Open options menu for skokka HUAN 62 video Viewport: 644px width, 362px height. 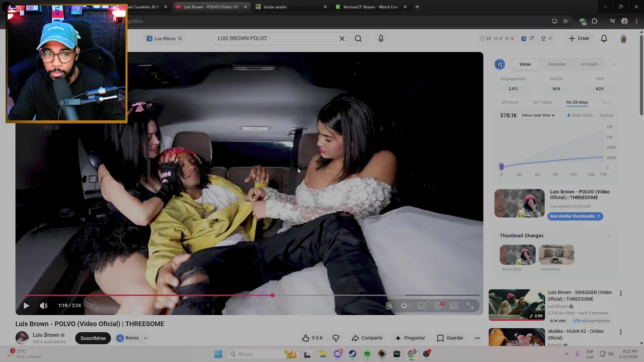point(620,332)
